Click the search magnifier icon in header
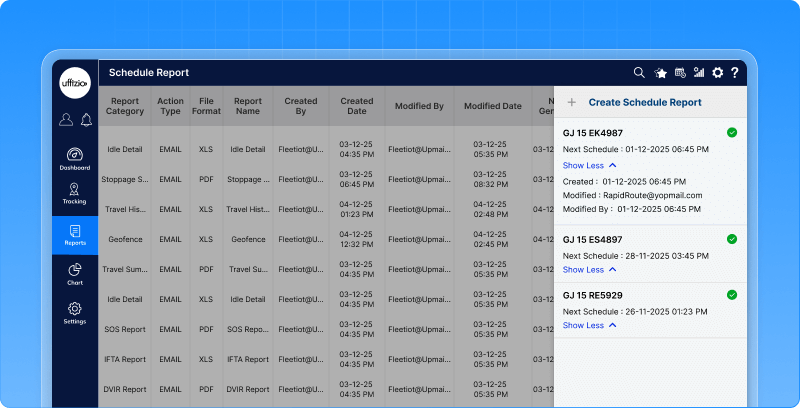 (639, 73)
